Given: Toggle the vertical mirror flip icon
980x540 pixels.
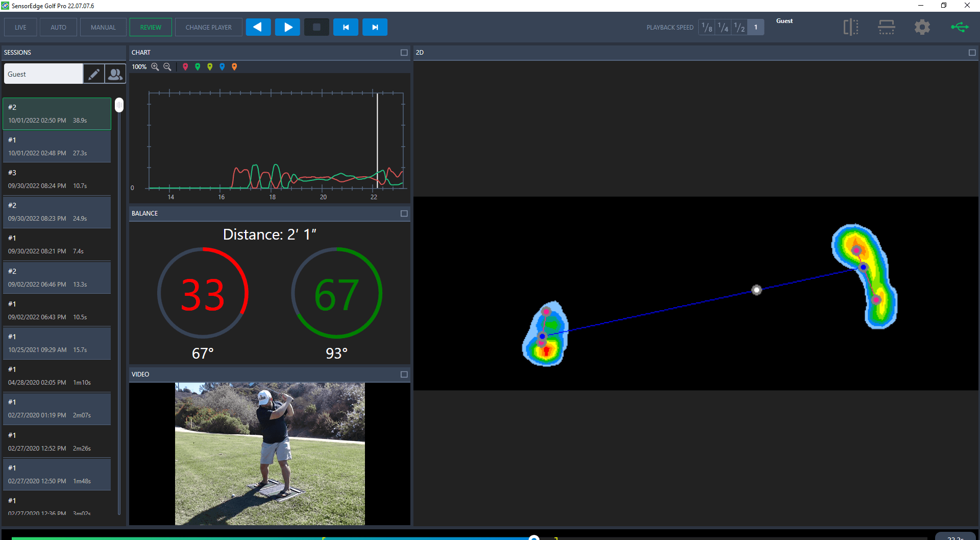Looking at the screenshot, I should pos(850,27).
